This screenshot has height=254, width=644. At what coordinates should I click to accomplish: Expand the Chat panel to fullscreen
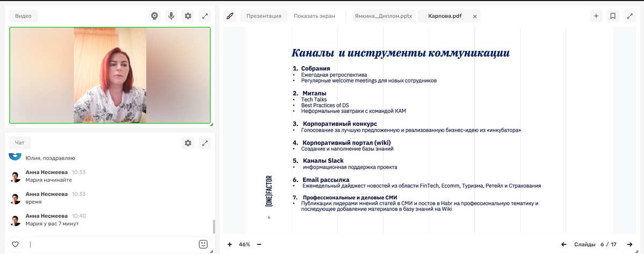pos(204,143)
